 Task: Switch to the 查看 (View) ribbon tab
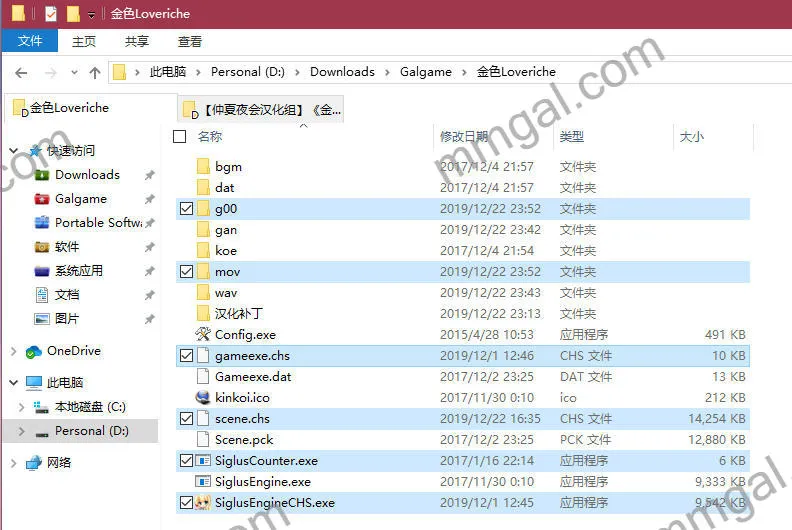(x=189, y=41)
